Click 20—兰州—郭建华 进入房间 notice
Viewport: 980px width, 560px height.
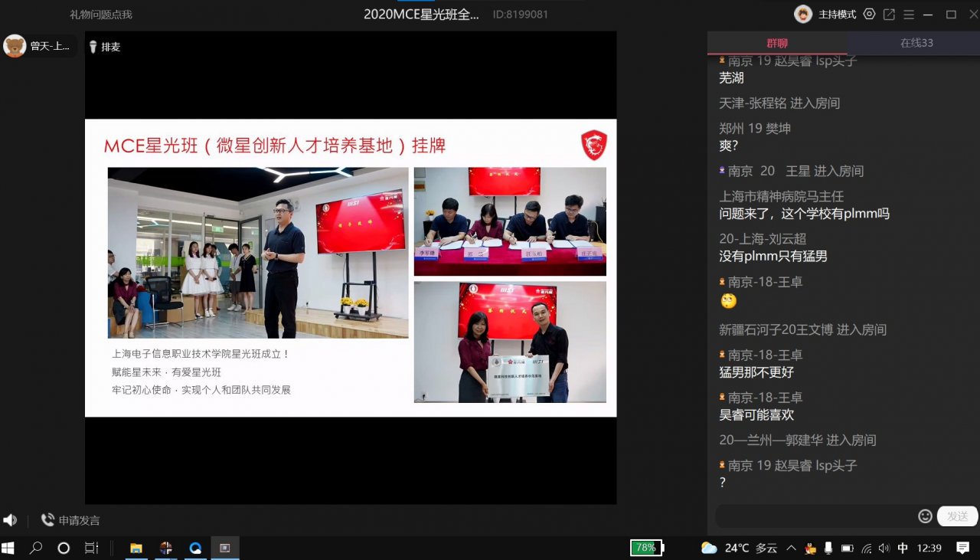(797, 440)
